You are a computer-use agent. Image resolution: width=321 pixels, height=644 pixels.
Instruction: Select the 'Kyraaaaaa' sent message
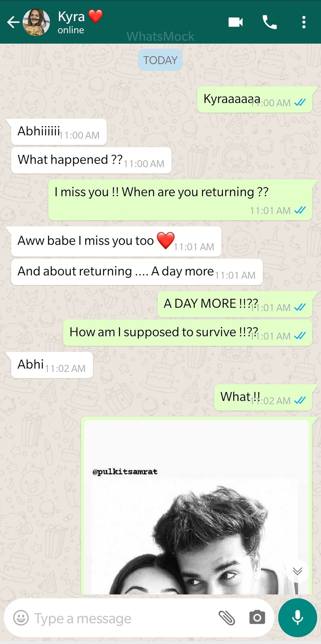pyautogui.click(x=255, y=100)
